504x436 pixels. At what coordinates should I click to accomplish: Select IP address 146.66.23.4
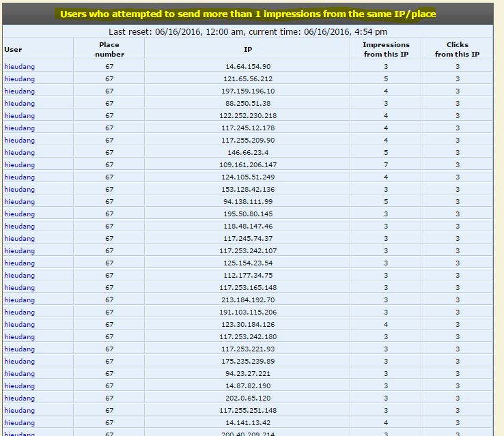(248, 153)
